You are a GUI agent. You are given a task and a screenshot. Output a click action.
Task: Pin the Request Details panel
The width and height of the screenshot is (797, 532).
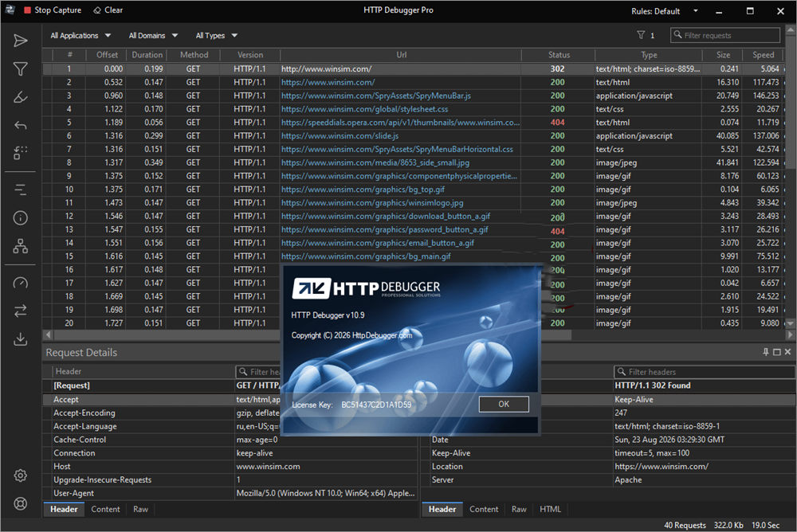click(765, 352)
